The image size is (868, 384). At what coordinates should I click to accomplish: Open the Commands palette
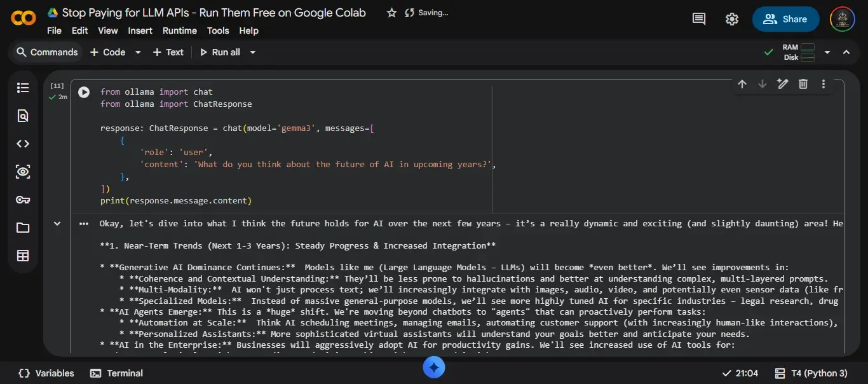point(47,52)
